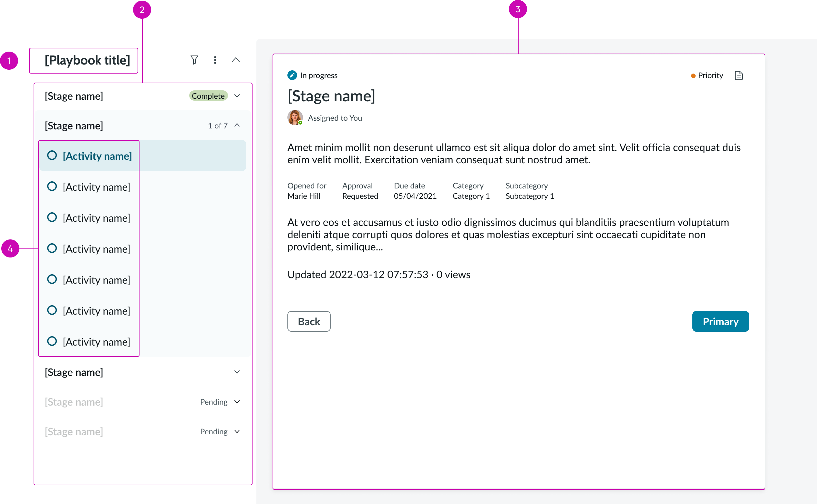Click the highlighted activity's circle status icon
The image size is (817, 504).
52,155
